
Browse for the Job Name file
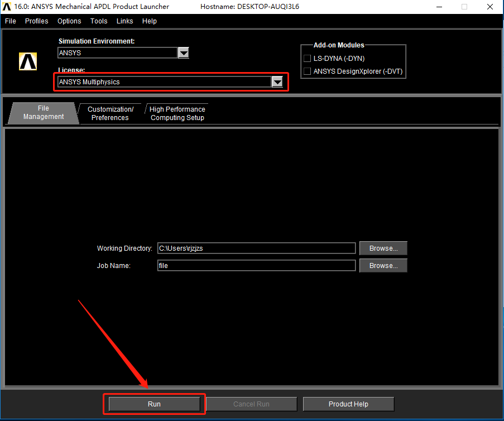tap(383, 266)
